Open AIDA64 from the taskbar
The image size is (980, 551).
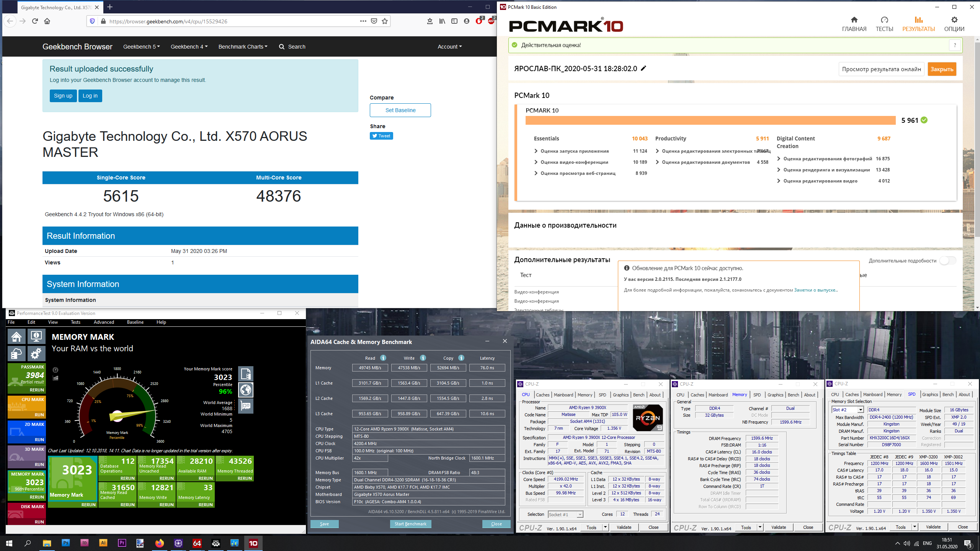coord(197,543)
